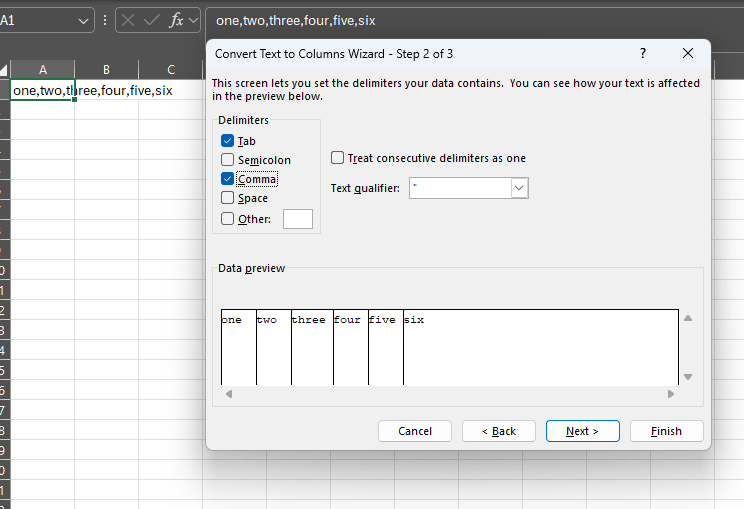The height and width of the screenshot is (509, 744).
Task: Expand the Name Box dropdown arrow
Action: [83, 21]
